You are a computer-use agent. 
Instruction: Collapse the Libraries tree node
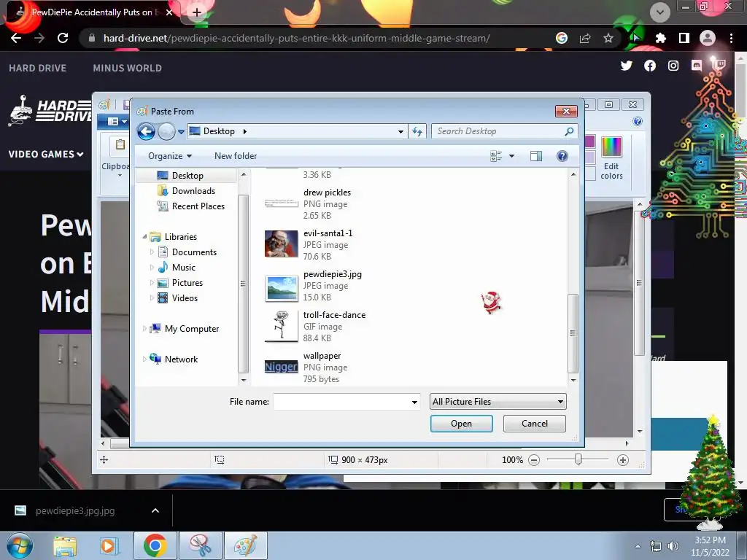pyautogui.click(x=144, y=237)
